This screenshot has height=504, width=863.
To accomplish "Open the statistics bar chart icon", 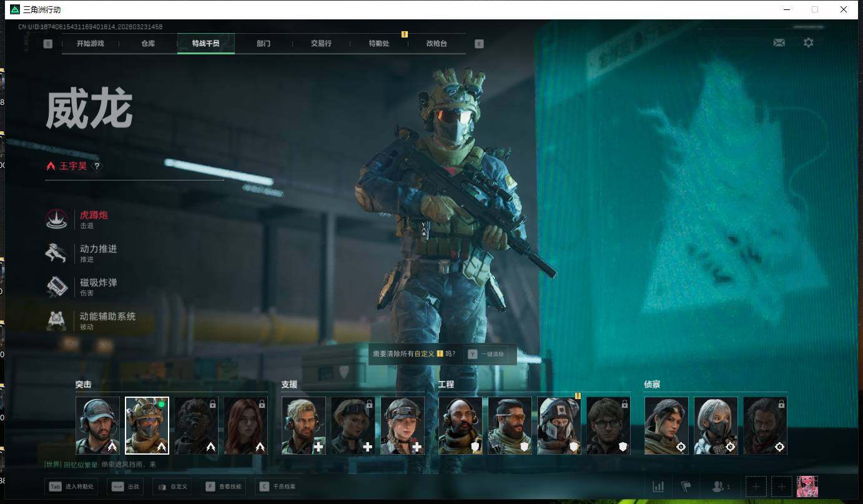I will pos(658,487).
